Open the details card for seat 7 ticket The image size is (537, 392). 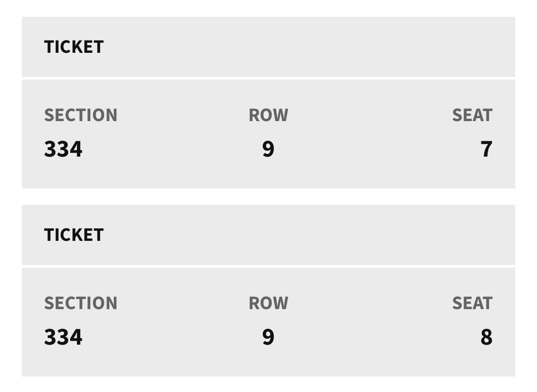click(364, 134)
